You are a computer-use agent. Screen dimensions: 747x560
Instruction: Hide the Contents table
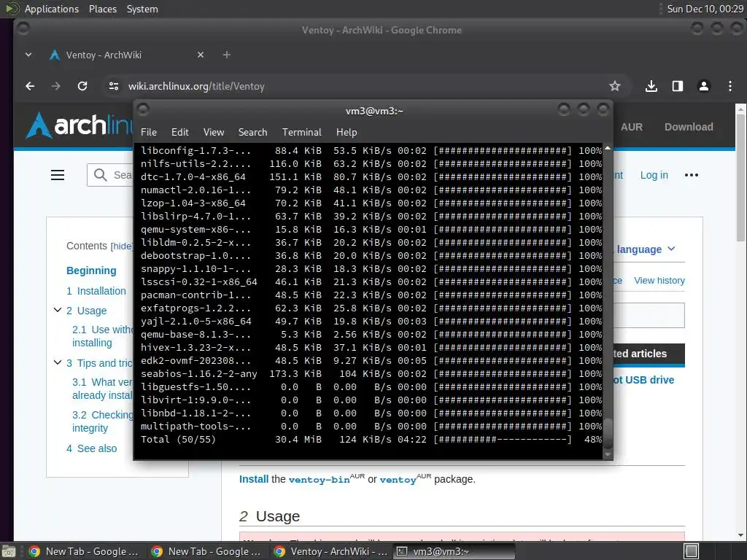(x=122, y=246)
